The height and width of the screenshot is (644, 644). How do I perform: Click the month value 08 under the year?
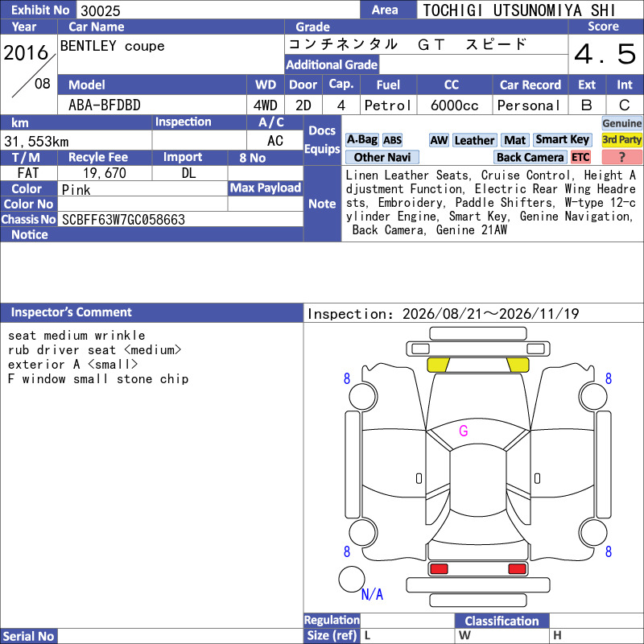pos(43,84)
